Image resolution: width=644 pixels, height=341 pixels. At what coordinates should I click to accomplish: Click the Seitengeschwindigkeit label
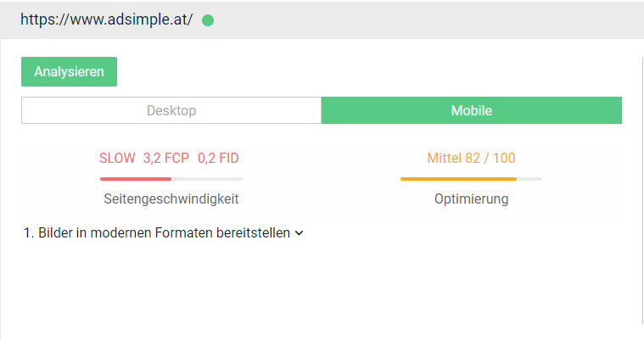pyautogui.click(x=171, y=199)
